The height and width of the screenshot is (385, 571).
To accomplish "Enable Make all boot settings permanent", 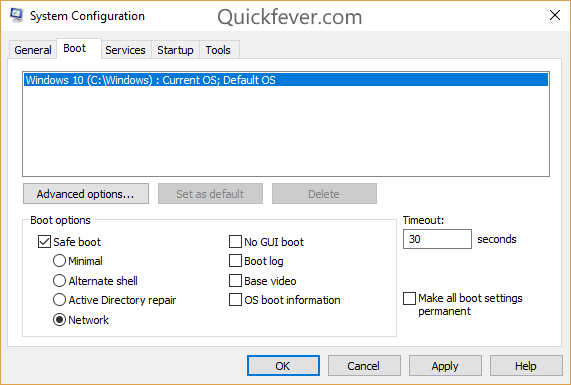I will tap(409, 298).
